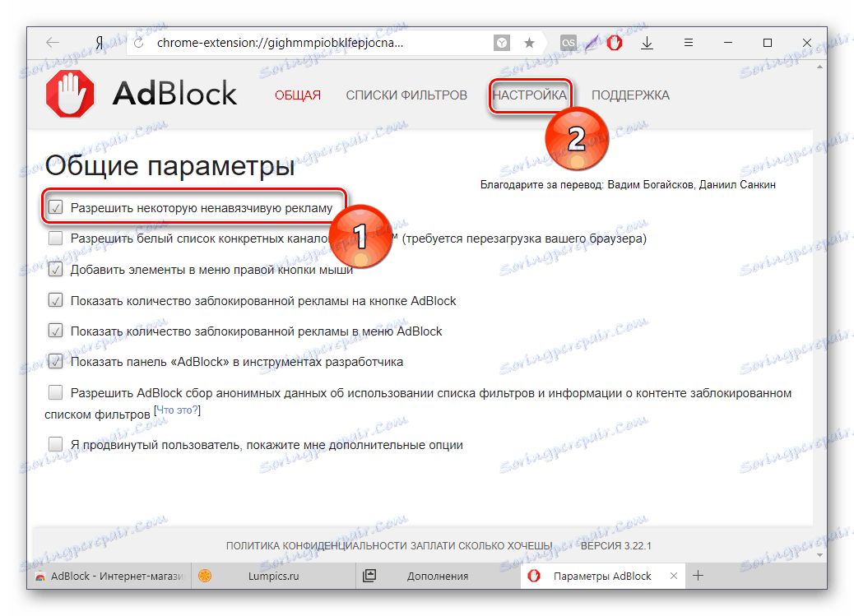854x616 pixels.
Task: Open downloads arrow icon
Action: [x=647, y=43]
